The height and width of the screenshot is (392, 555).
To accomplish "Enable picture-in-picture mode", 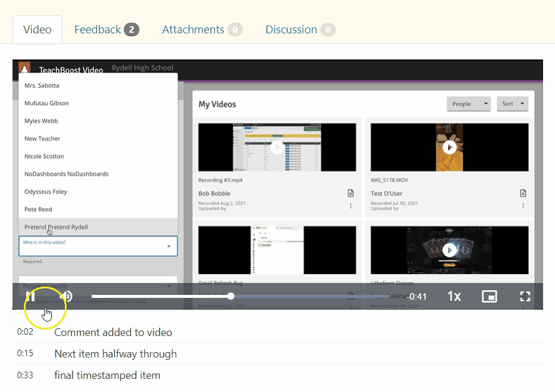I will 489,297.
